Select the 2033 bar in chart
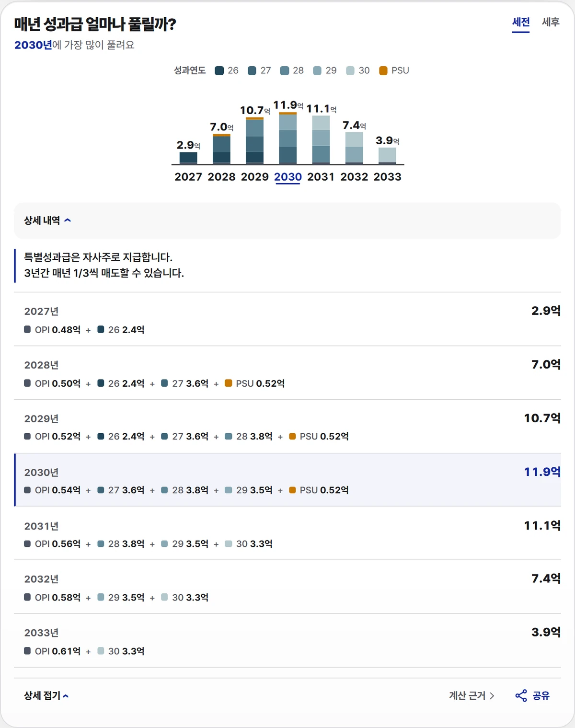This screenshot has height=728, width=575. tap(387, 156)
